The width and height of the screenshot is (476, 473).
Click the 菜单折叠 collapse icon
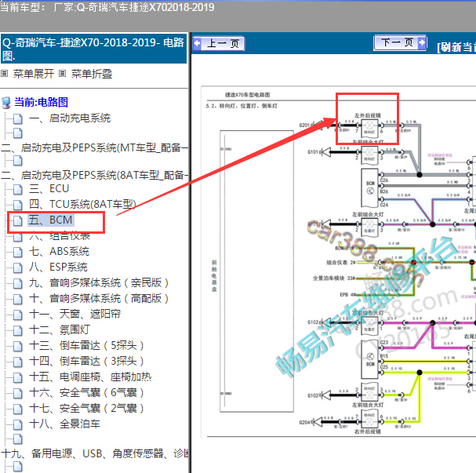pyautogui.click(x=62, y=74)
